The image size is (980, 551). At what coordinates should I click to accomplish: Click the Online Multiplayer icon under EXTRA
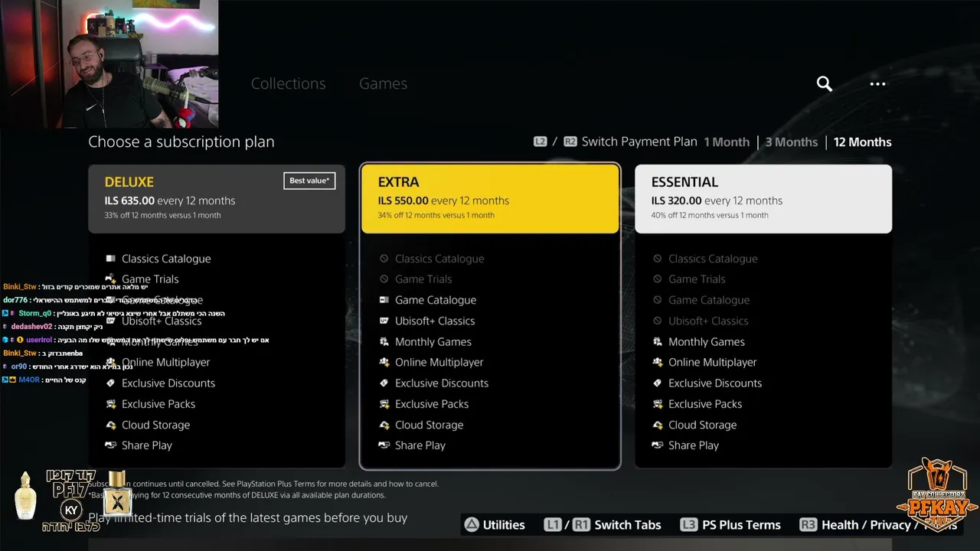tap(384, 362)
